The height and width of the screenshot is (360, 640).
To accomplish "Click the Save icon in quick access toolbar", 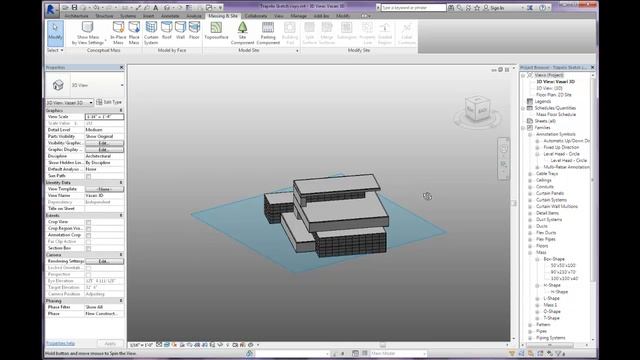I will 74,7.
